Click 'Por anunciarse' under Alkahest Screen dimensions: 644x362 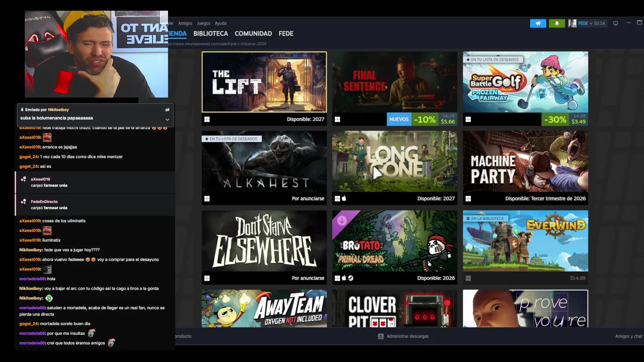coord(308,199)
